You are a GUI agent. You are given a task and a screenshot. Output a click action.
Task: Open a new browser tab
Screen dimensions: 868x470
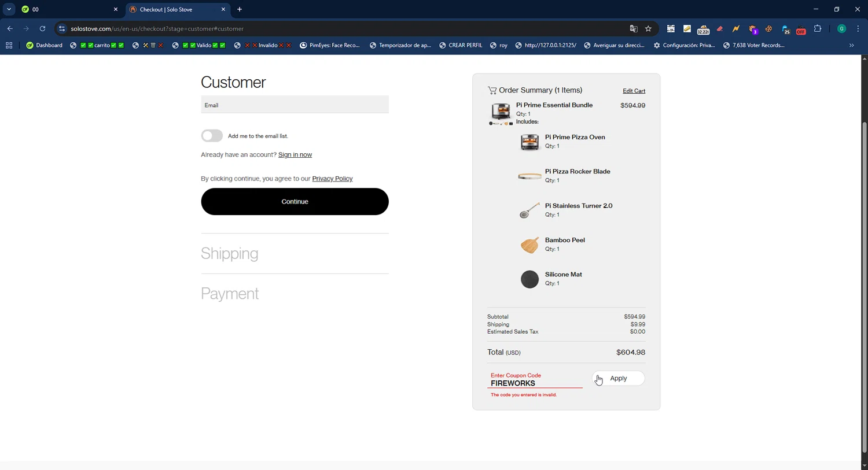point(240,9)
